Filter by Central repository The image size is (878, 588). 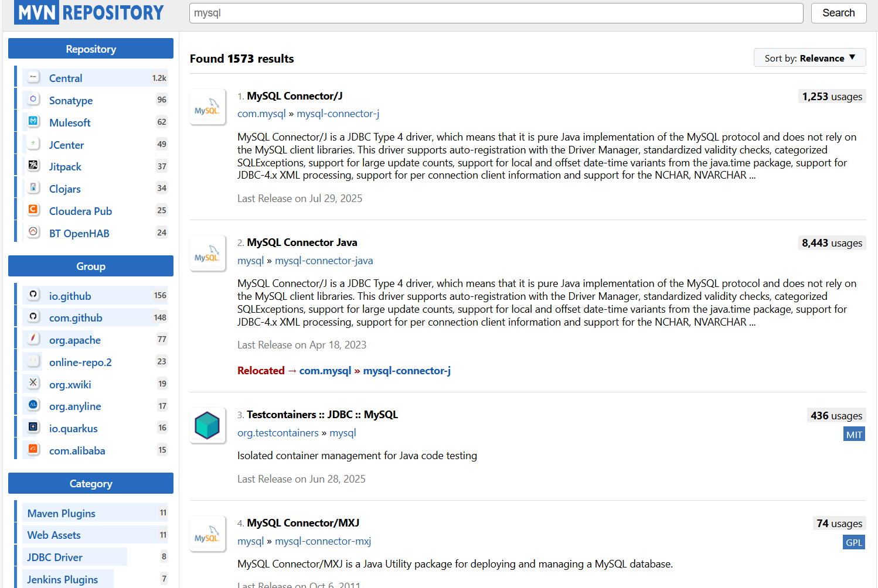click(x=95, y=78)
